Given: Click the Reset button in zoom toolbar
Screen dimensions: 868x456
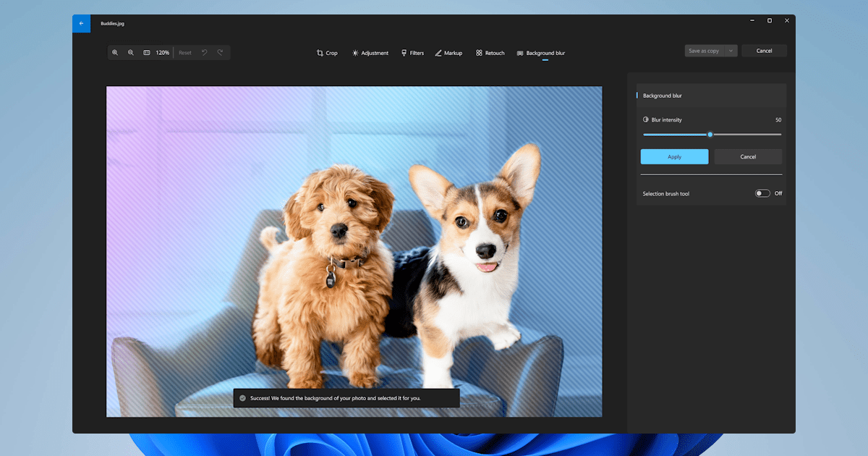Looking at the screenshot, I should (185, 53).
